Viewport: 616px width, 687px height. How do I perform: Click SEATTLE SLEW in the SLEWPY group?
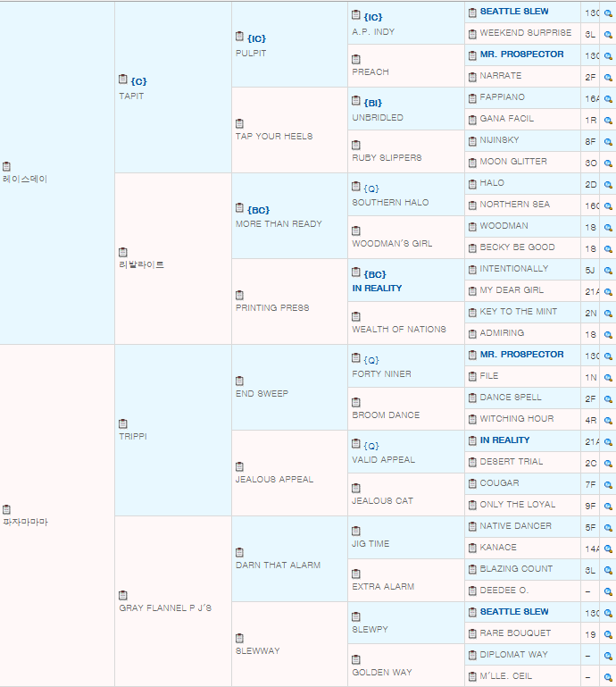(514, 612)
